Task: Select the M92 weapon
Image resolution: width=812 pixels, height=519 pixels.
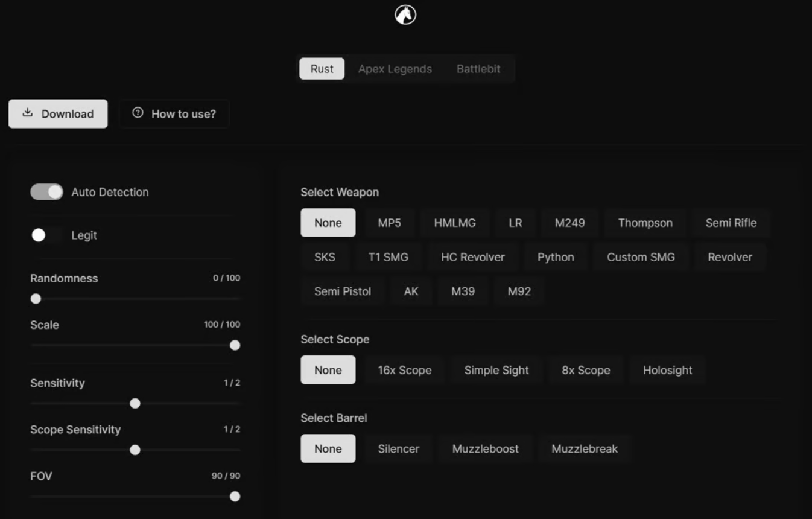Action: (x=519, y=291)
